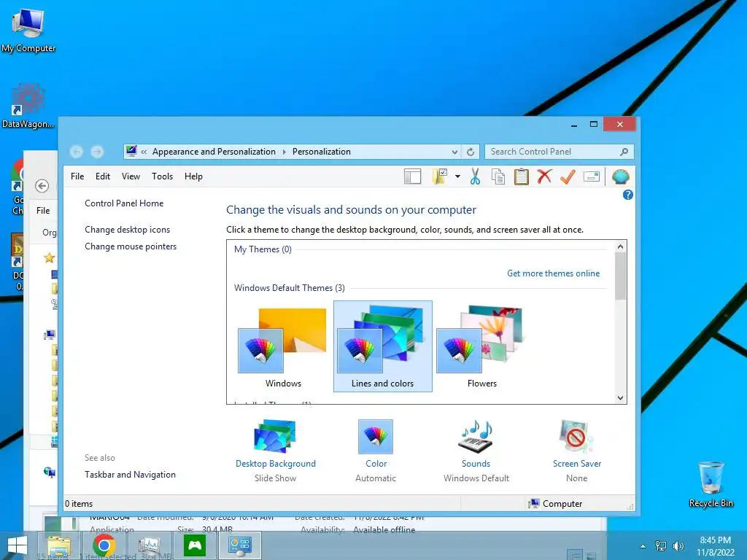Select the Lines and colors theme
Image resolution: width=747 pixels, height=560 pixels.
point(382,346)
